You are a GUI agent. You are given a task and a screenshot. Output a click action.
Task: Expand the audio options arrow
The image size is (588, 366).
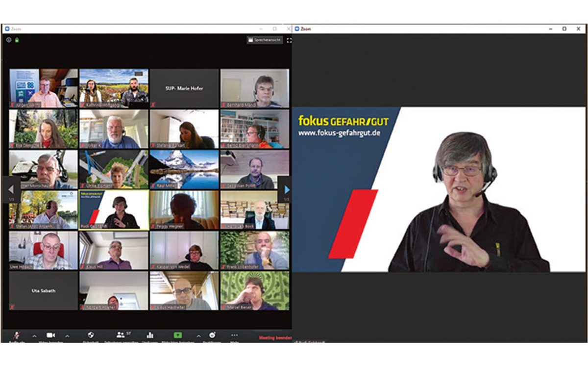pos(34,336)
